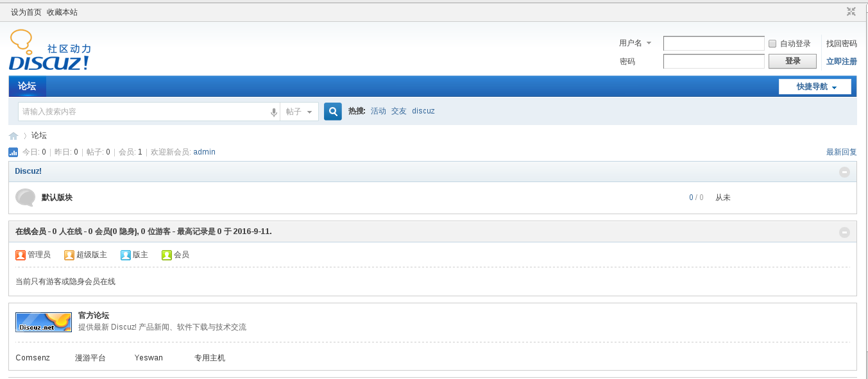Click the blue search magnifier button
Image resolution: width=868 pixels, height=379 pixels.
pyautogui.click(x=333, y=112)
